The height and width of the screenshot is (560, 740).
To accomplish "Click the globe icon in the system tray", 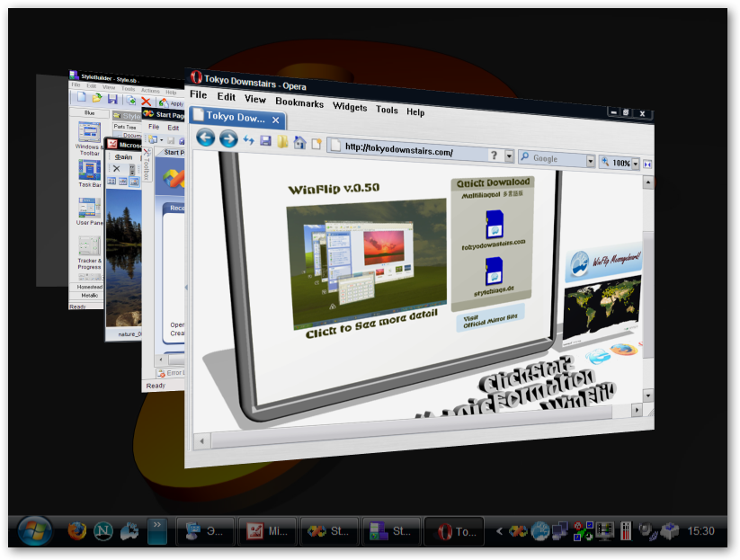I will point(539,531).
